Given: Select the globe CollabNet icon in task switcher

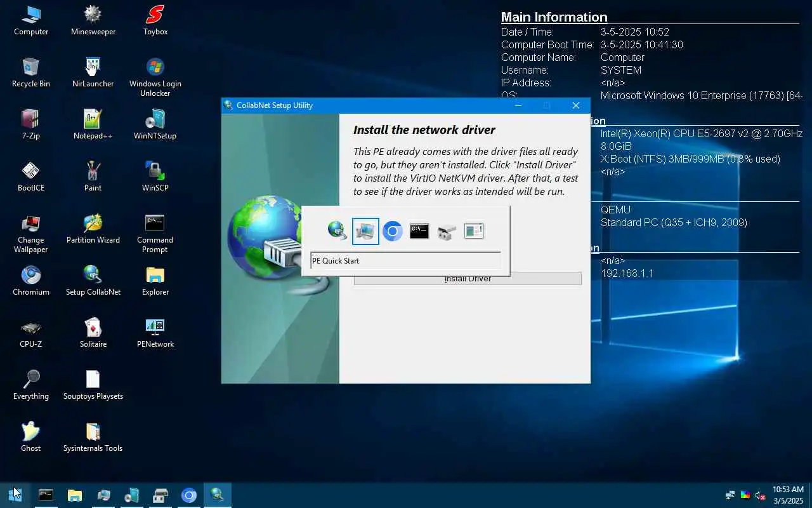Looking at the screenshot, I should 337,231.
